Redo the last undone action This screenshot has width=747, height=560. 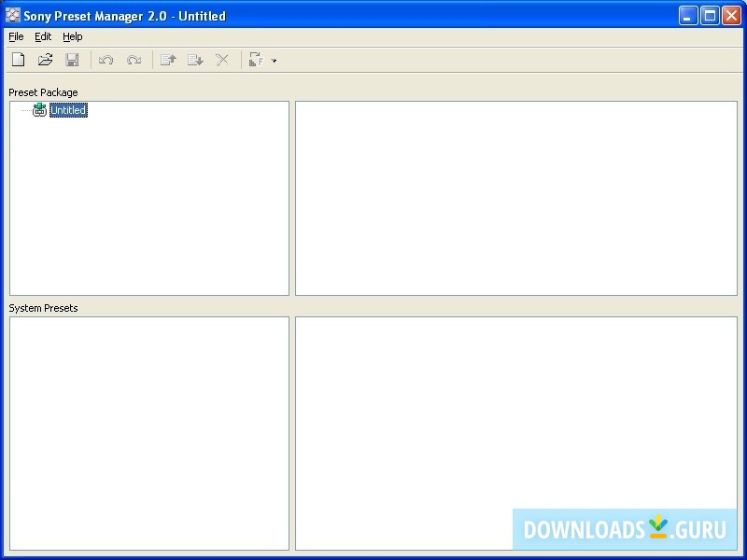click(134, 59)
